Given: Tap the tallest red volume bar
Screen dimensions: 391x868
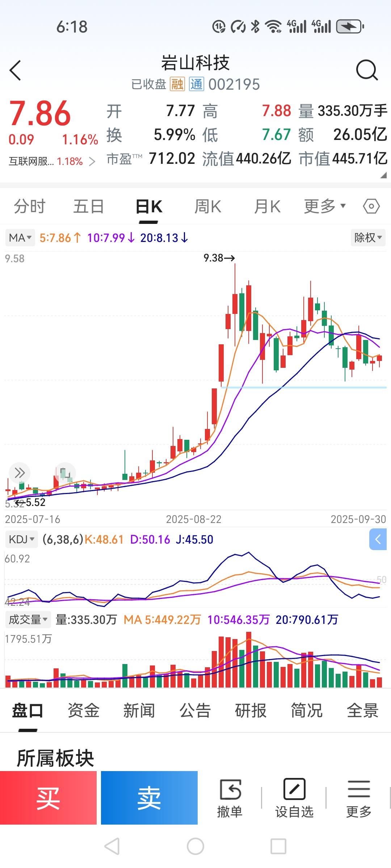Looking at the screenshot, I should [x=248, y=659].
